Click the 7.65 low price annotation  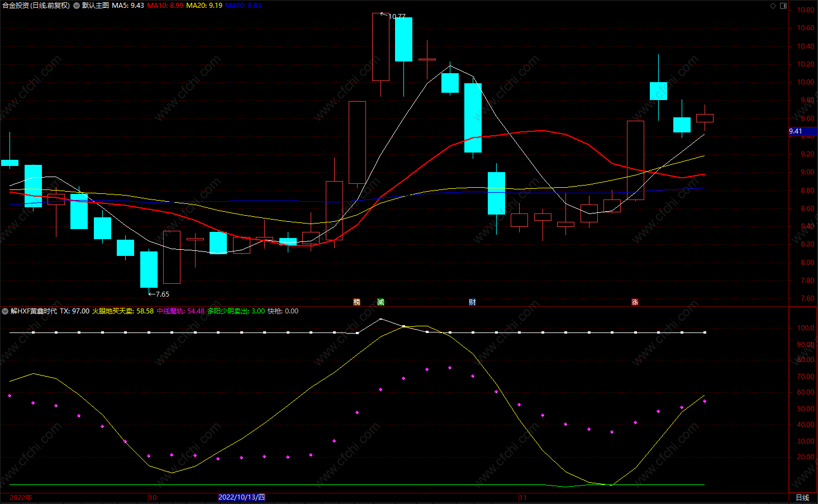(x=162, y=294)
